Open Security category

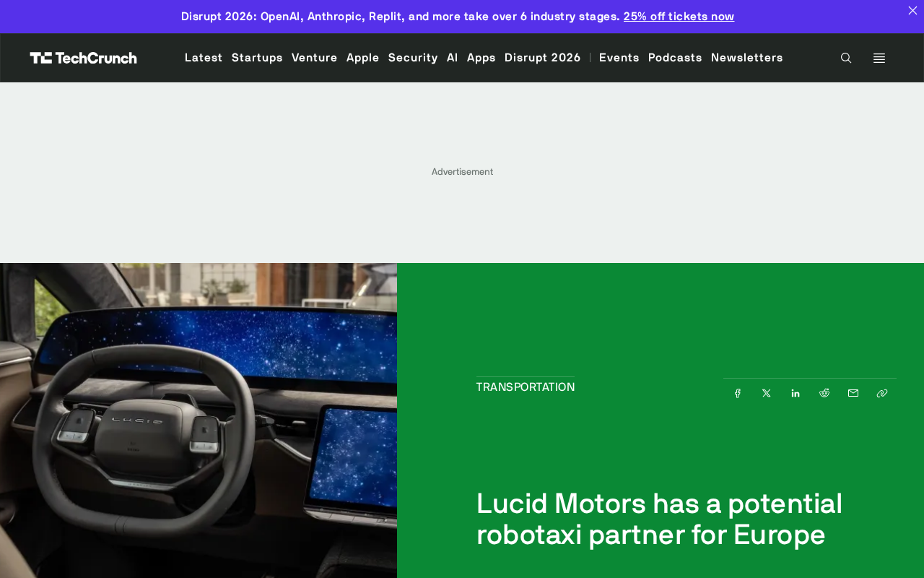click(x=413, y=58)
